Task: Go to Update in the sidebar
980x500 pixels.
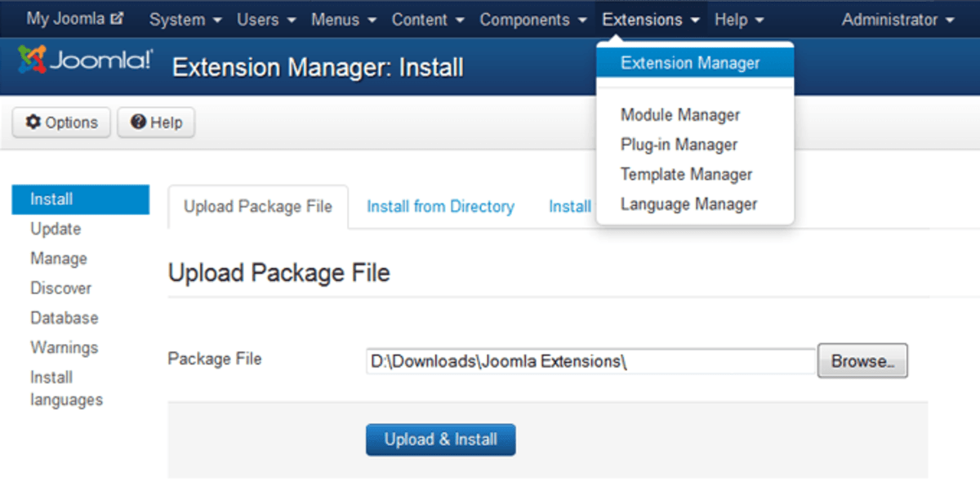Action: (56, 229)
